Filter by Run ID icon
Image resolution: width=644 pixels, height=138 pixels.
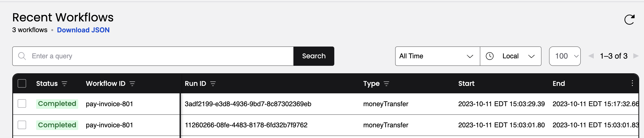point(213,84)
